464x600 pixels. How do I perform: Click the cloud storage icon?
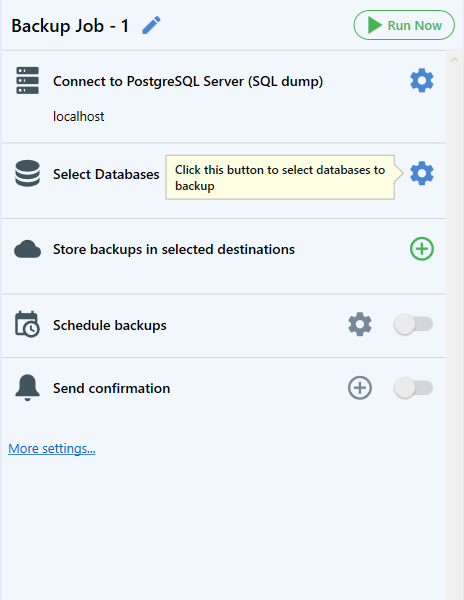[x=28, y=249]
